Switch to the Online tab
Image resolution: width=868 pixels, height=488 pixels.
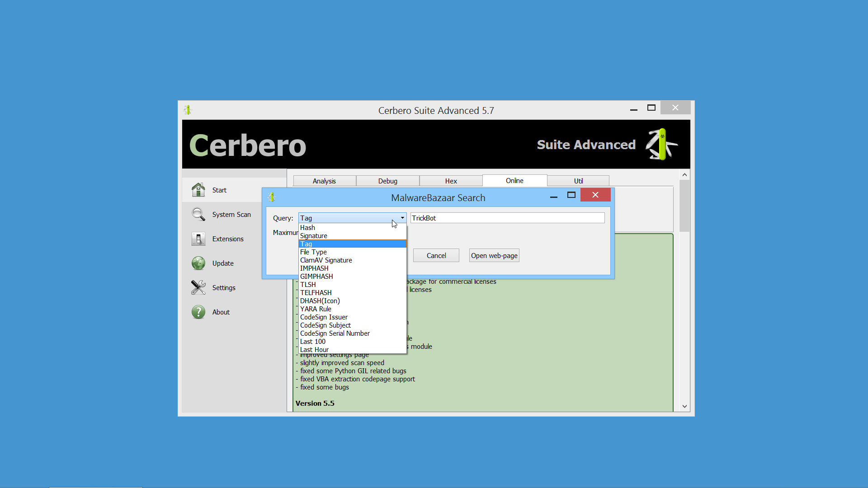click(514, 180)
